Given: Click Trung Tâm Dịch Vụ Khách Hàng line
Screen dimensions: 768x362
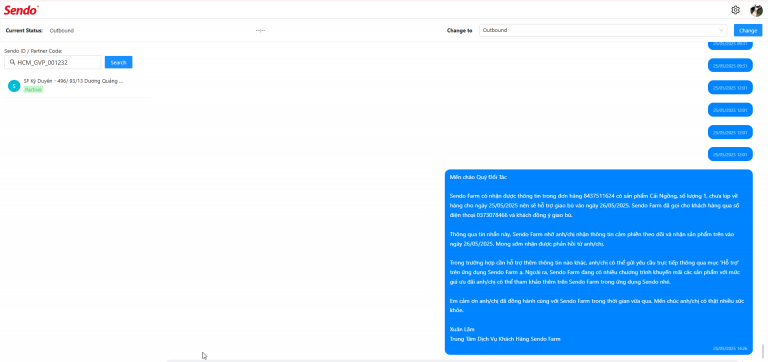Looking at the screenshot, I should pos(505,339).
